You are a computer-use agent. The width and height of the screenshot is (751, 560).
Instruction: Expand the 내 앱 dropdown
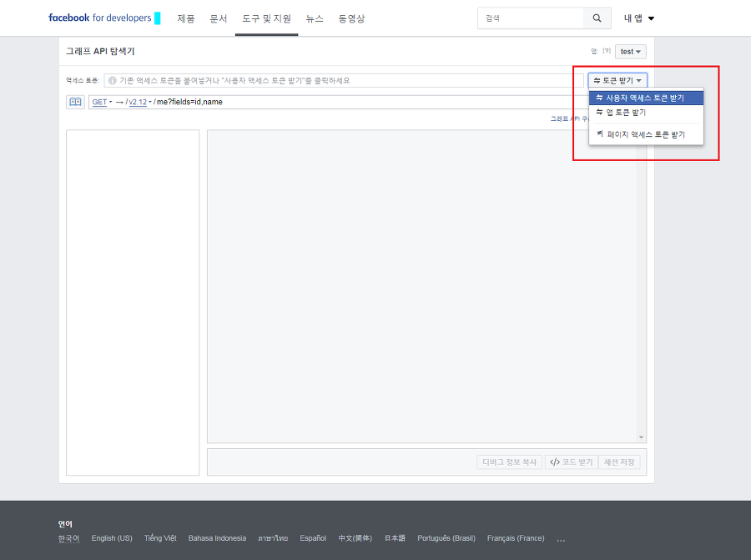click(x=638, y=18)
